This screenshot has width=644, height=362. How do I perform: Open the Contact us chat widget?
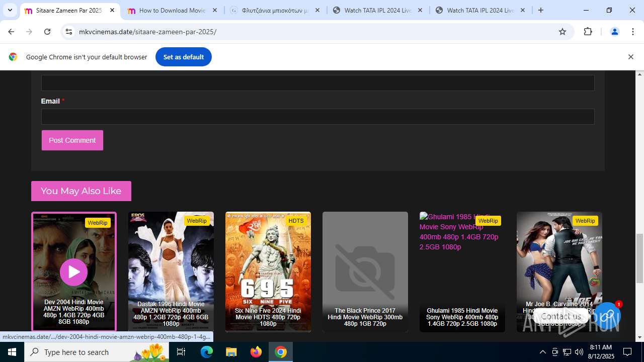pyautogui.click(x=608, y=315)
